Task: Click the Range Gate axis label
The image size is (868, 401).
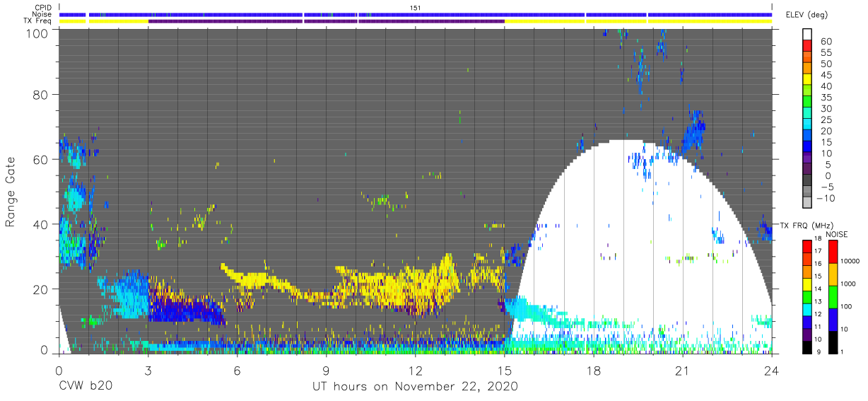Action: click(11, 191)
